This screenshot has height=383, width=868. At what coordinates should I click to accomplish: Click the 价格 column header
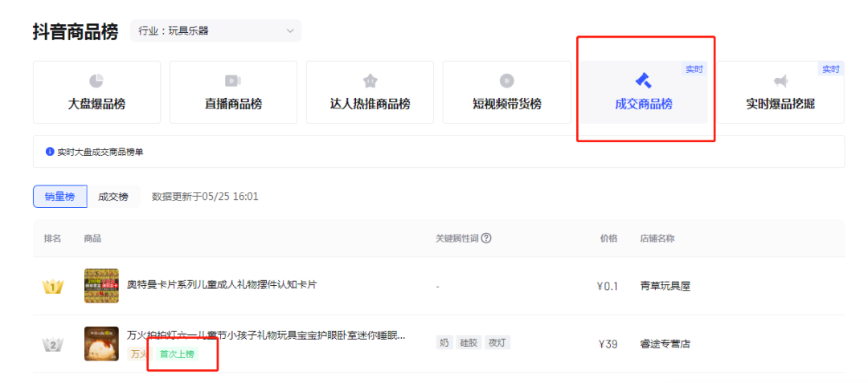click(x=609, y=238)
